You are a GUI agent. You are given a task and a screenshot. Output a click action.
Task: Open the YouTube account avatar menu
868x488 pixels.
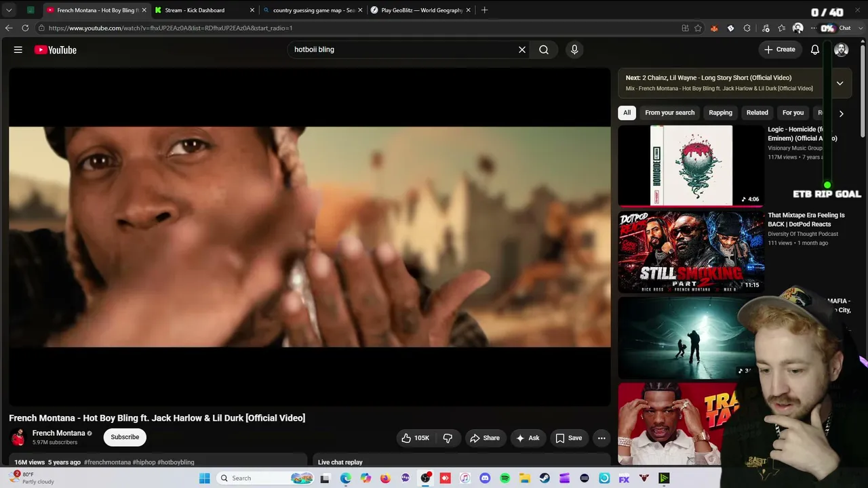tap(841, 49)
